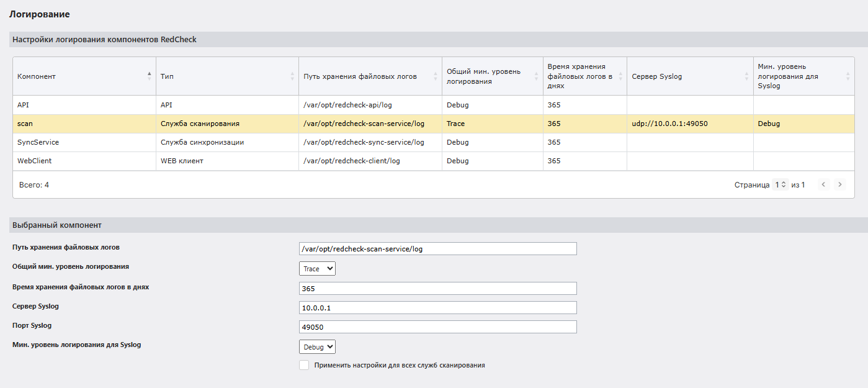
Task: Click /var/opt/redcheck-client/log path cell
Action: point(370,161)
